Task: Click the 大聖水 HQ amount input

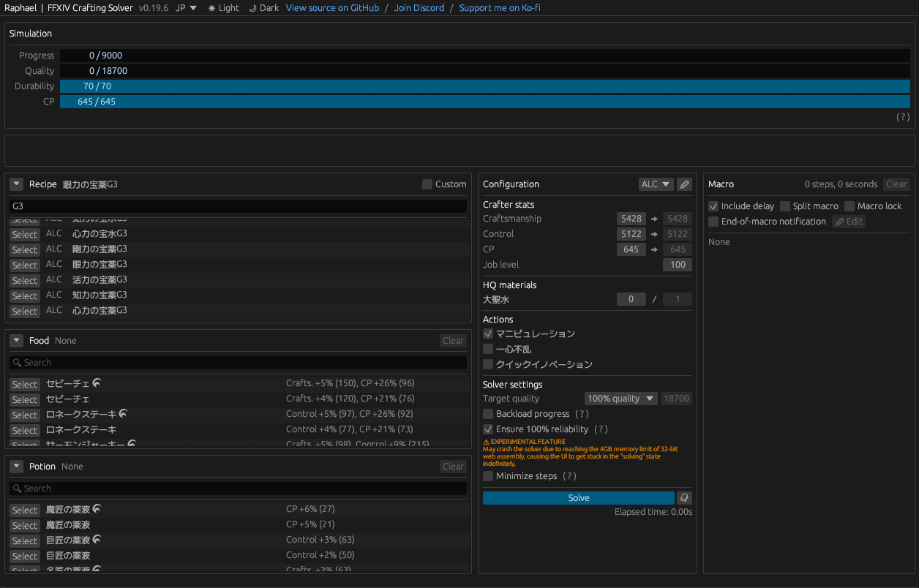Action: (x=631, y=299)
